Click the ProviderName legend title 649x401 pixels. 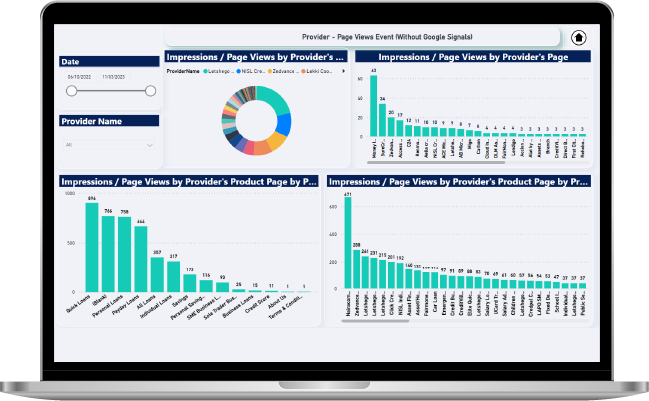click(183, 71)
